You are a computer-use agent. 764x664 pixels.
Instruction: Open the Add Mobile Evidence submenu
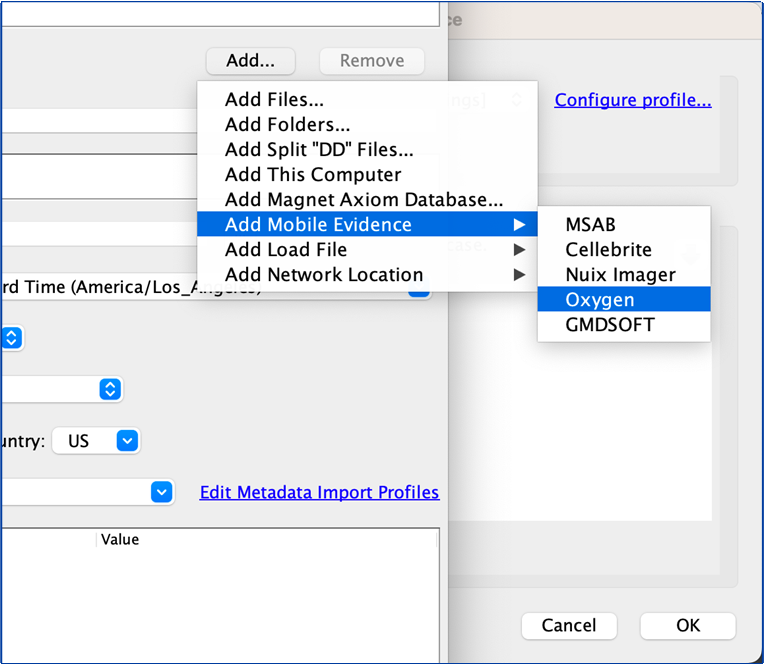coord(367,225)
